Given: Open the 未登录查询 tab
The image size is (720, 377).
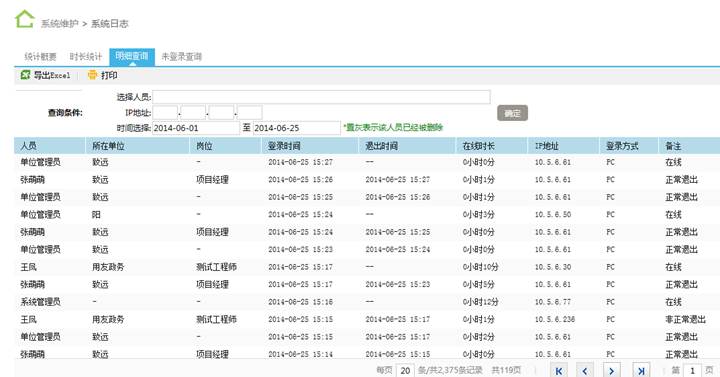Looking at the screenshot, I should pyautogui.click(x=181, y=56).
